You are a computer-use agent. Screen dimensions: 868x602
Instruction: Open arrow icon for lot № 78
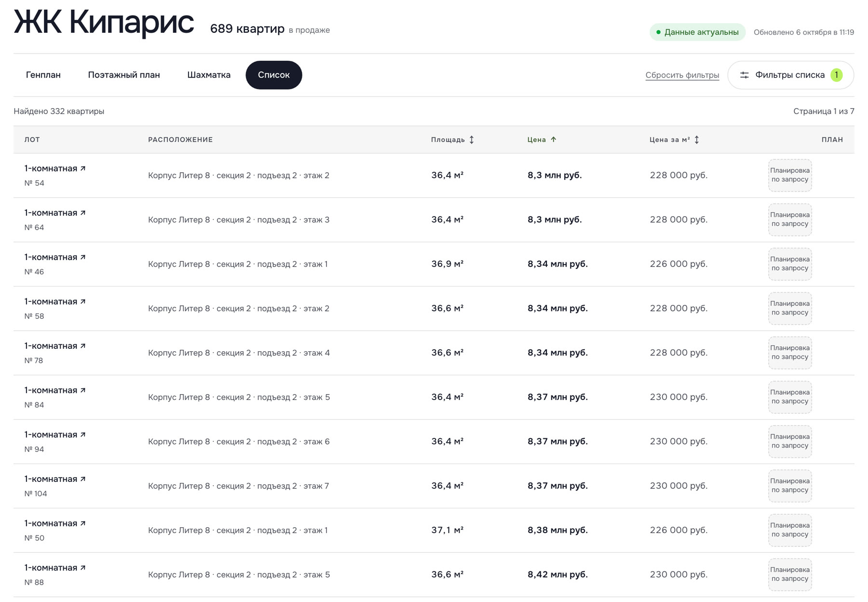point(83,346)
